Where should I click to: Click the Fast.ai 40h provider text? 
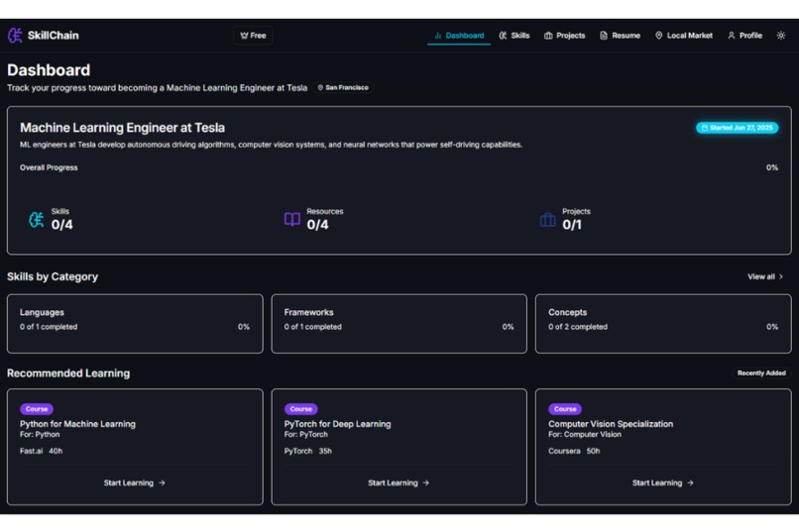click(42, 451)
